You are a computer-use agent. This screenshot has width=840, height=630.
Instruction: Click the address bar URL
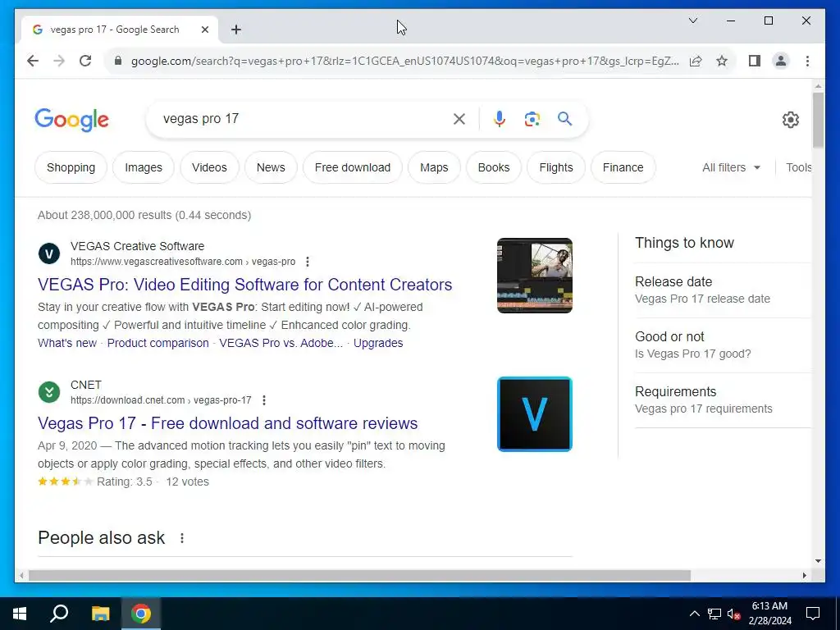405,61
